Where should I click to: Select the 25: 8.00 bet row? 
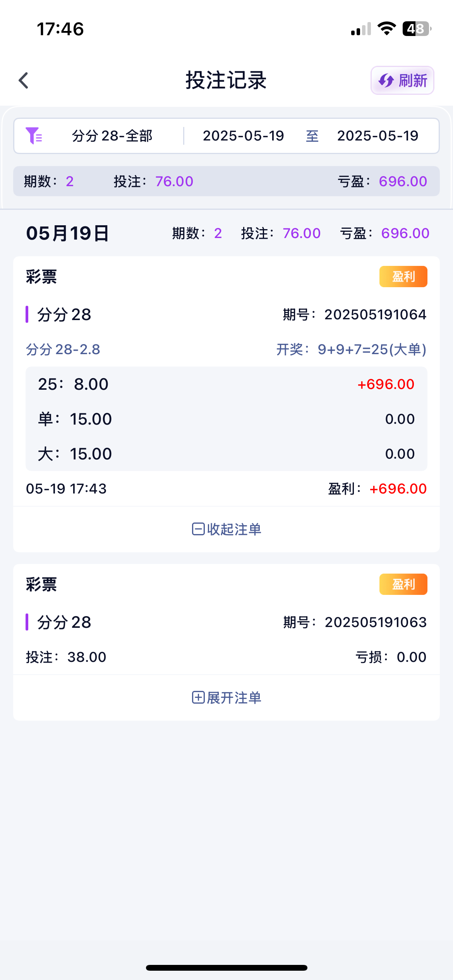(x=226, y=384)
